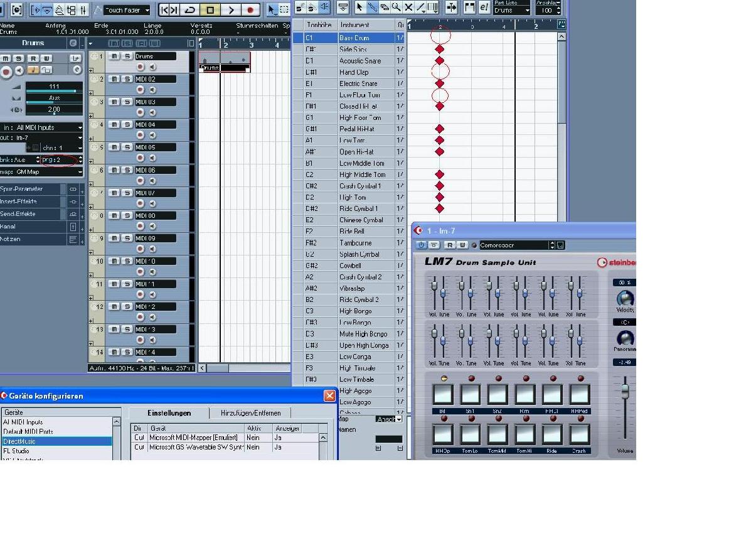Click the Microsoft MIDI-Mapper [Emuliert] row
The height and width of the screenshot is (538, 756).
[x=225, y=438]
